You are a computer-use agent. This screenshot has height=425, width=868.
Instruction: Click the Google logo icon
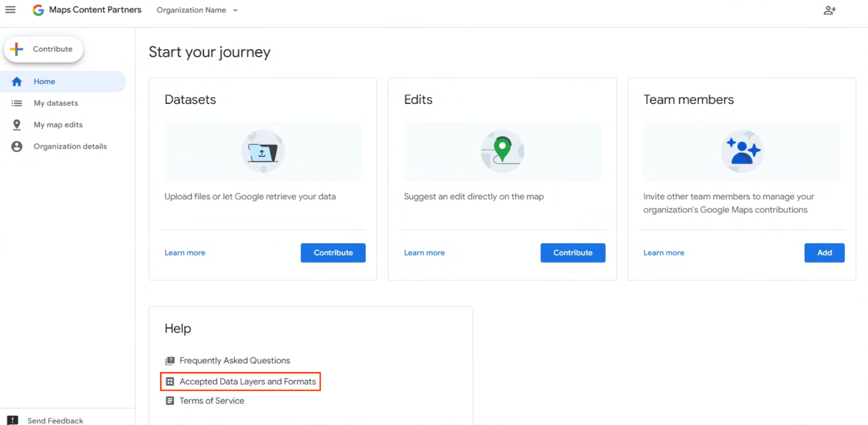[x=38, y=10]
